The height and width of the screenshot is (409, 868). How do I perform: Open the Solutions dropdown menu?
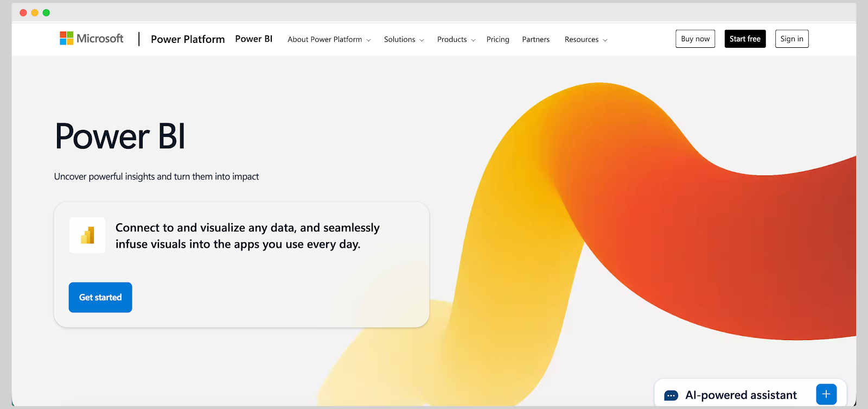404,39
